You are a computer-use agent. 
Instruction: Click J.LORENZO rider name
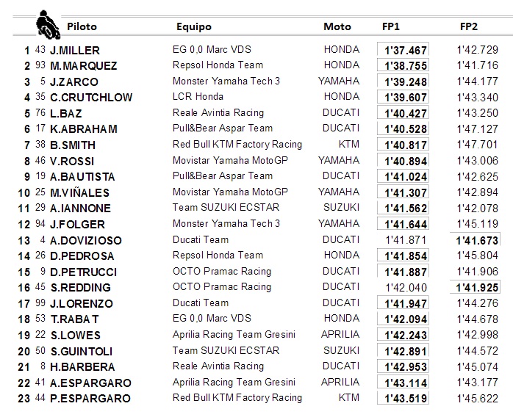pyautogui.click(x=82, y=304)
